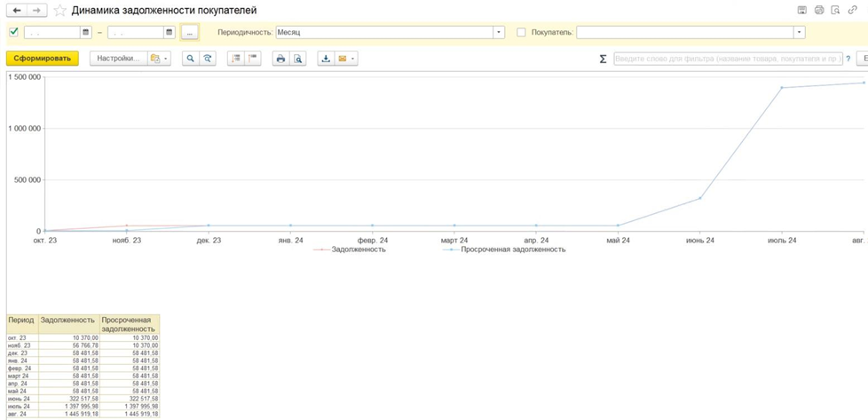Click the forward navigation arrow

[36, 11]
